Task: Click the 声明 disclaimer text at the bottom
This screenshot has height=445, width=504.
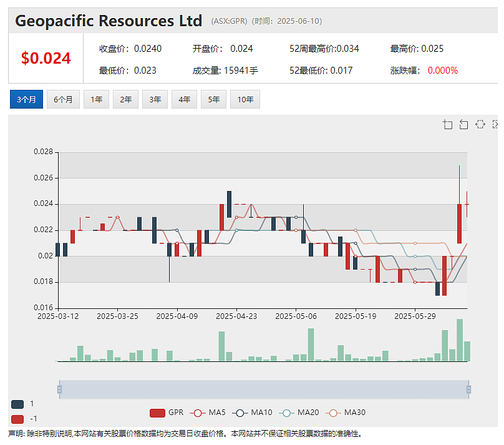Action: (185, 434)
